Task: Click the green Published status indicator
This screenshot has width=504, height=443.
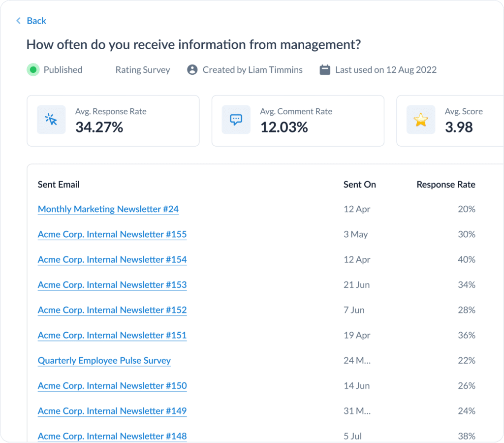Action: coord(32,69)
